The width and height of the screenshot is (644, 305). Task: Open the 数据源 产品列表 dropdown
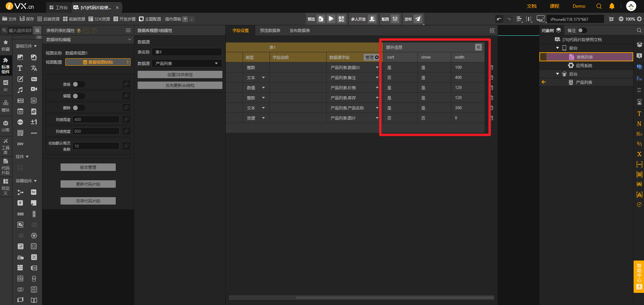187,63
